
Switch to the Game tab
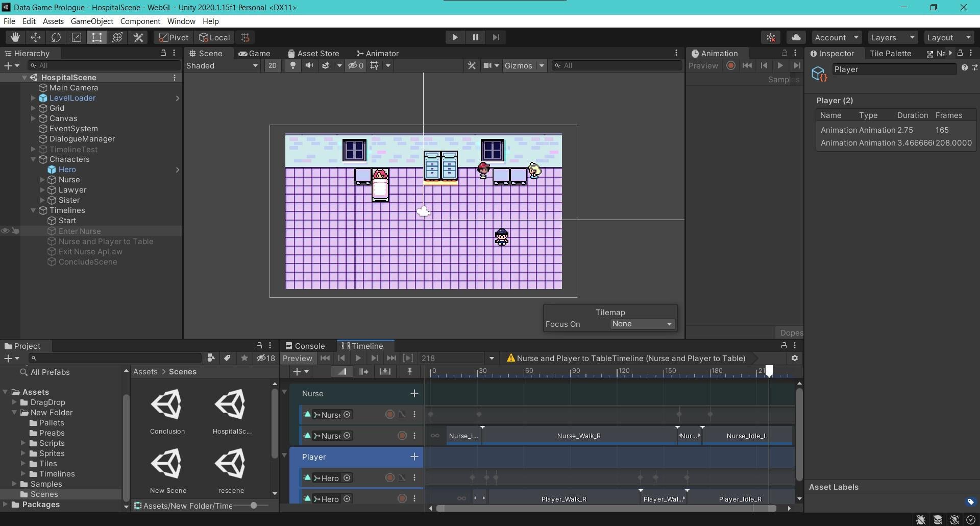tap(254, 53)
